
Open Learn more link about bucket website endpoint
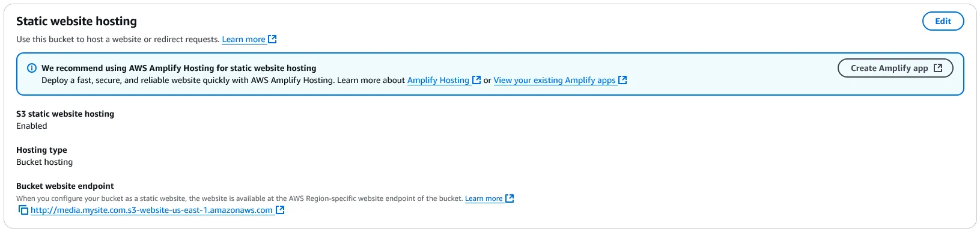pyautogui.click(x=484, y=198)
